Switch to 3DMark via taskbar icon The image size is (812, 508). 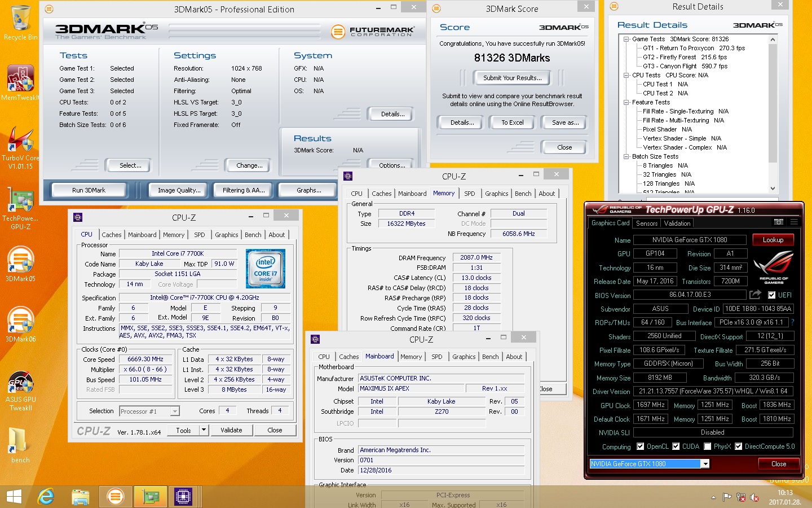click(x=116, y=497)
